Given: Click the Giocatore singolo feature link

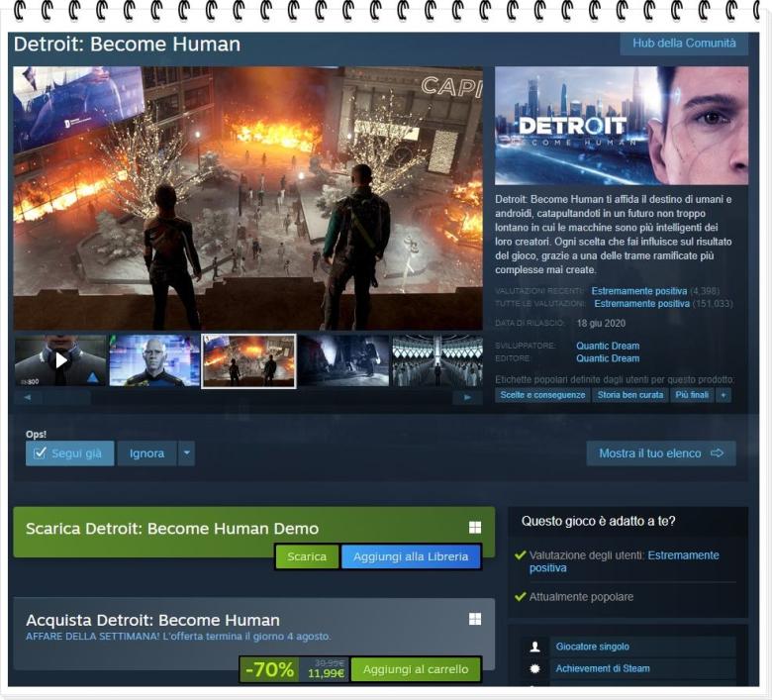Looking at the screenshot, I should click(x=592, y=647).
